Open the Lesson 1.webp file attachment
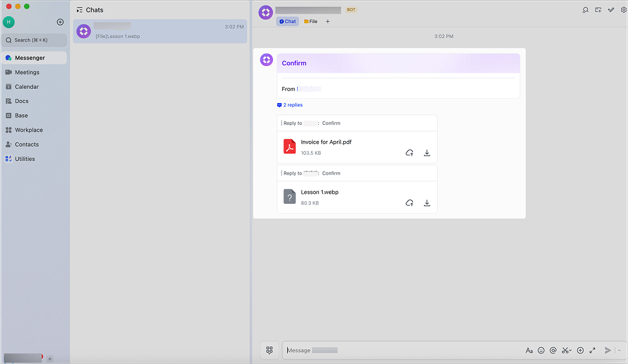Viewport: 628px width, 364px height. pos(320,192)
